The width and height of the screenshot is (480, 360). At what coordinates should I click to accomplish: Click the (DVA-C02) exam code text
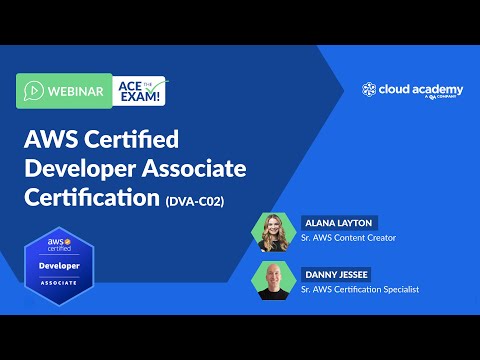[195, 201]
